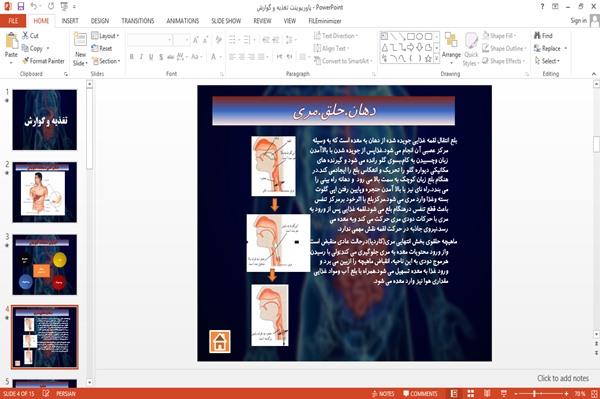Open the FILEminimizer tab
The width and height of the screenshot is (600, 399).
pyautogui.click(x=325, y=21)
